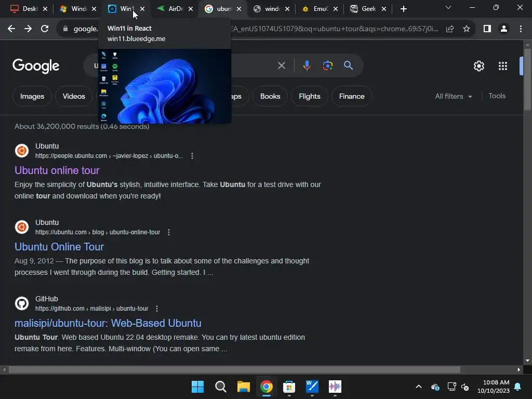Screen dimensions: 532x399
Task: Reload the current Google page
Action: tap(45, 29)
